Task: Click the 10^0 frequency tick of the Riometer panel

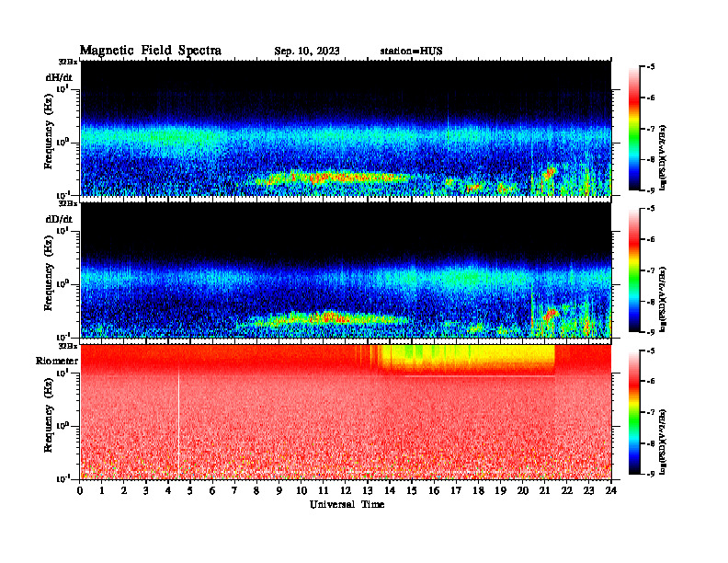Action: click(x=63, y=426)
